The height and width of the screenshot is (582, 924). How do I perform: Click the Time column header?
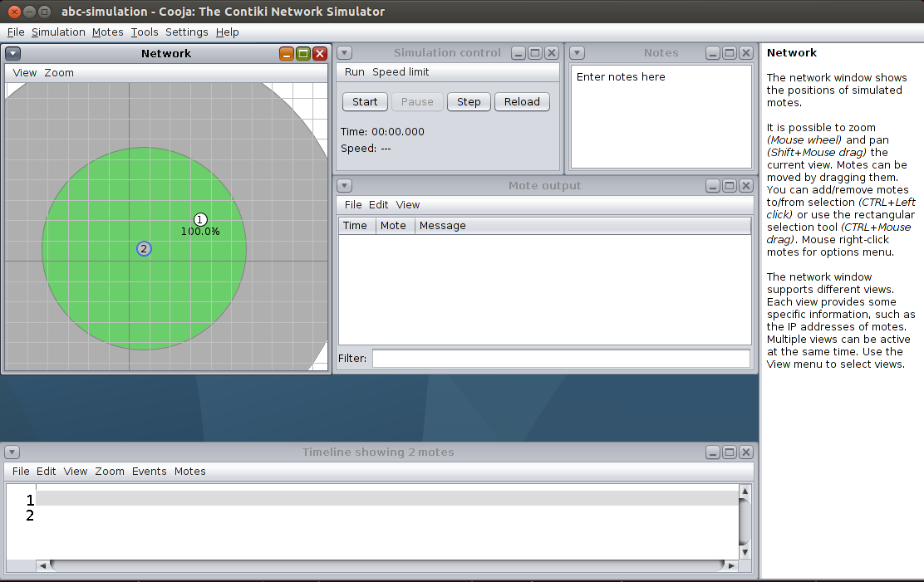tap(357, 226)
